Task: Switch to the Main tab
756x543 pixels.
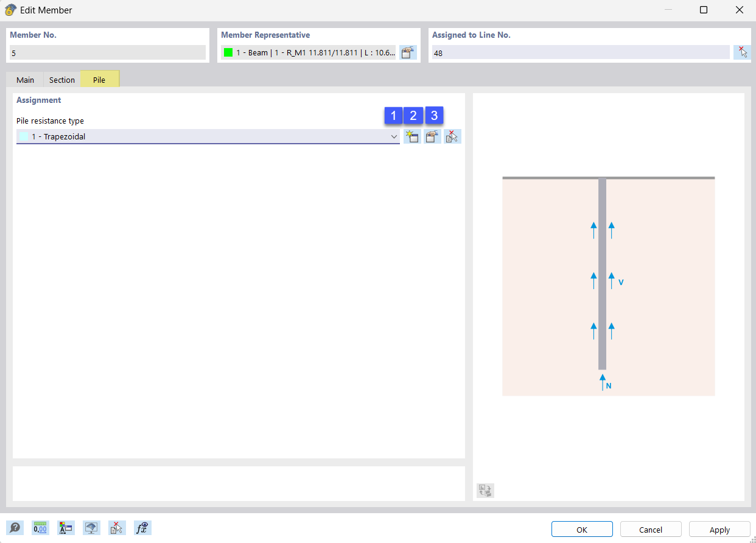Action: pos(25,79)
